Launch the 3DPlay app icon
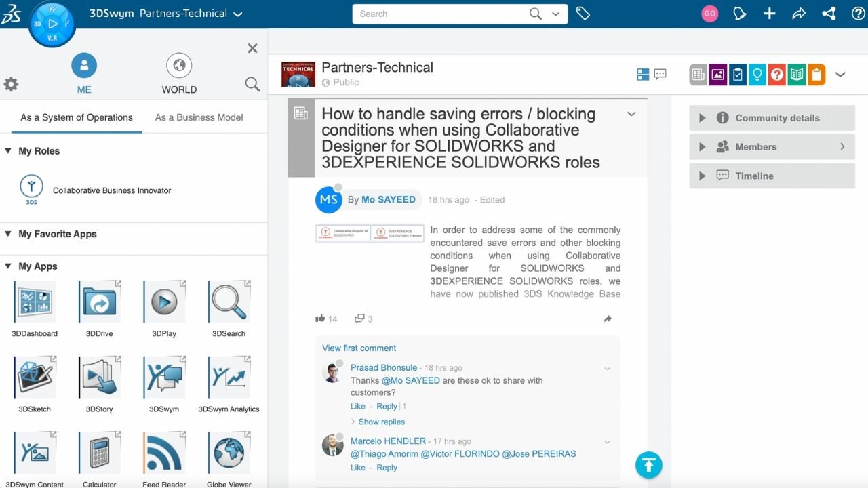This screenshot has height=488, width=868. point(164,302)
